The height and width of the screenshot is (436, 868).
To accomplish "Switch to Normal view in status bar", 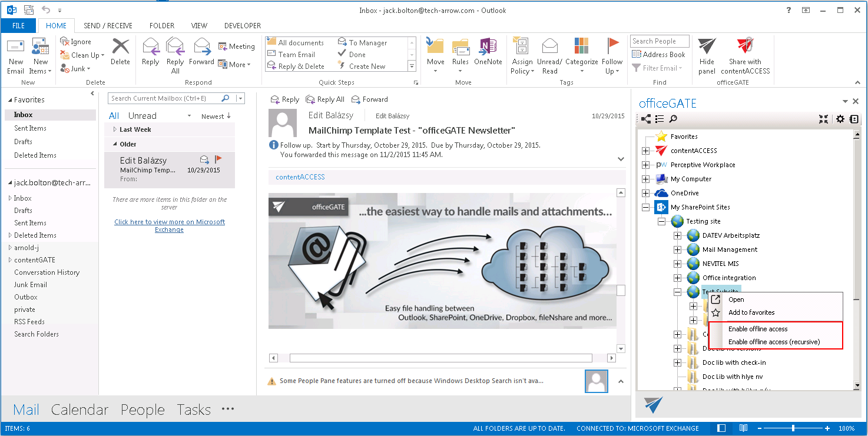I will (722, 428).
